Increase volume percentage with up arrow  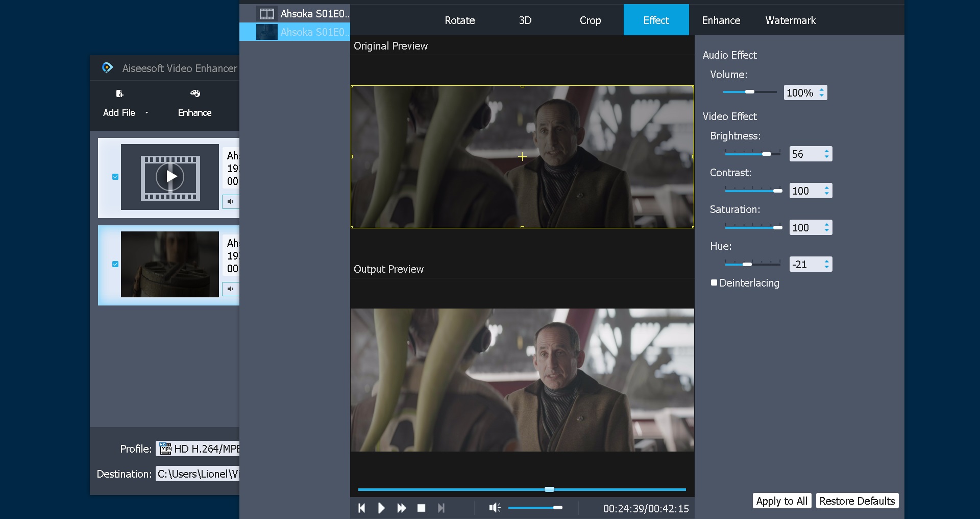822,89
